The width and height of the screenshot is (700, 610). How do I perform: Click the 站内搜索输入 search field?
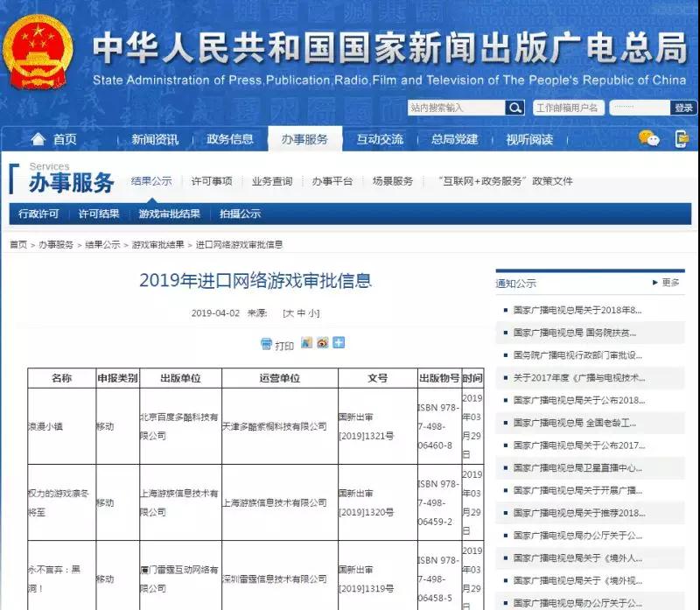pos(456,109)
